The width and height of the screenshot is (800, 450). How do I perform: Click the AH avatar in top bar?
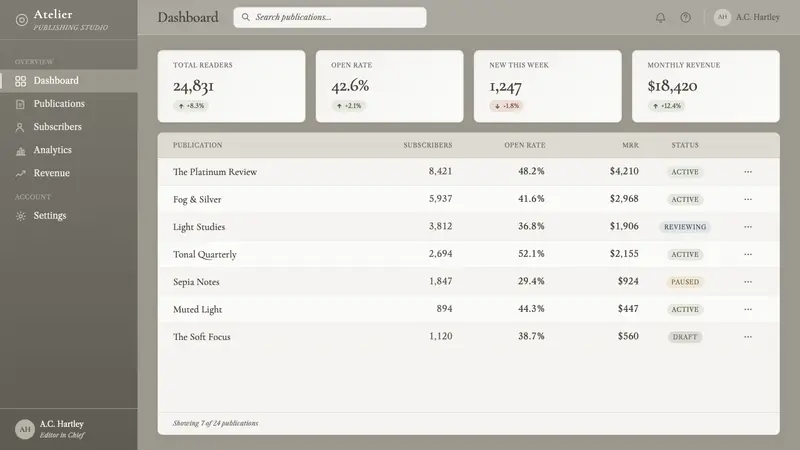(x=722, y=17)
